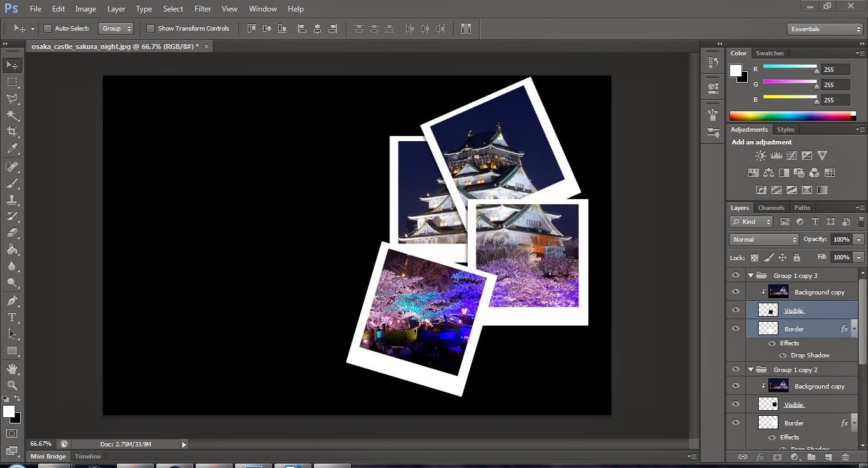
Task: Select the Rectangular Marquee tool
Action: 12,82
